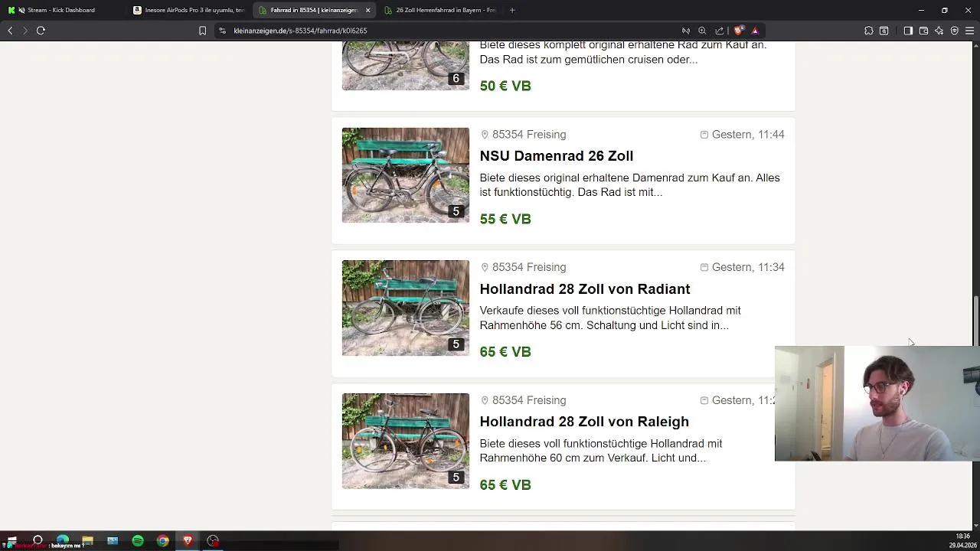Click the Gestern, 11:44 timestamp
This screenshot has width=980, height=551.
[743, 135]
